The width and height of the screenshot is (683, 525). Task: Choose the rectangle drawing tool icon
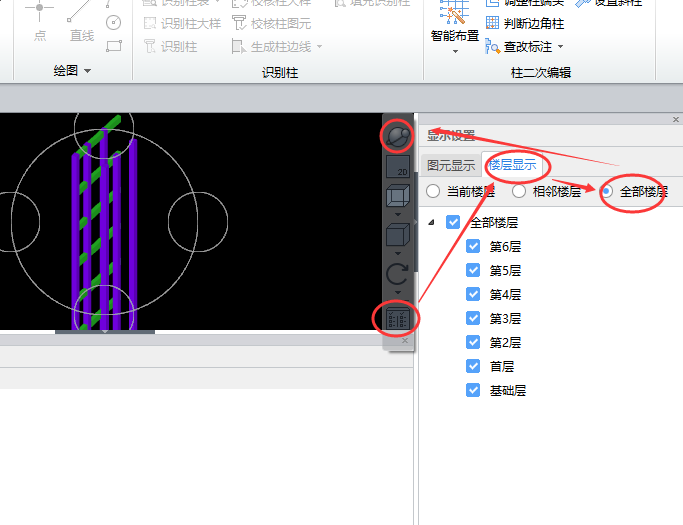pyautogui.click(x=114, y=46)
